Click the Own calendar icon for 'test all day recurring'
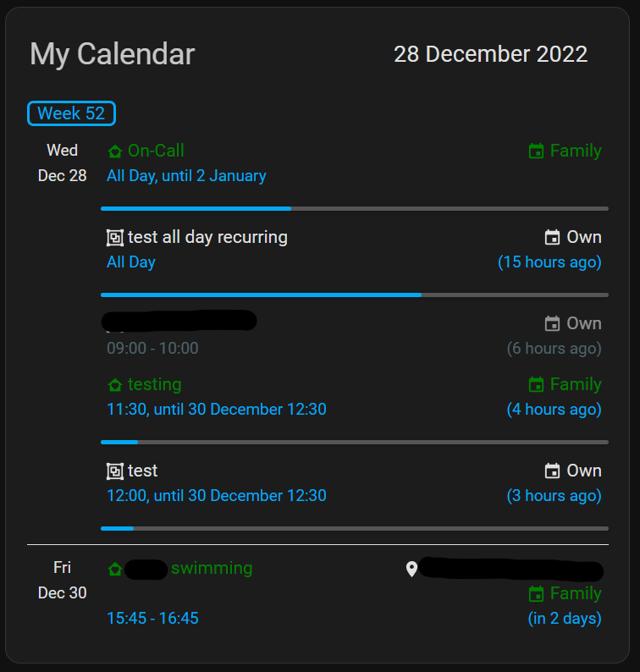The height and width of the screenshot is (672, 640). (x=553, y=238)
